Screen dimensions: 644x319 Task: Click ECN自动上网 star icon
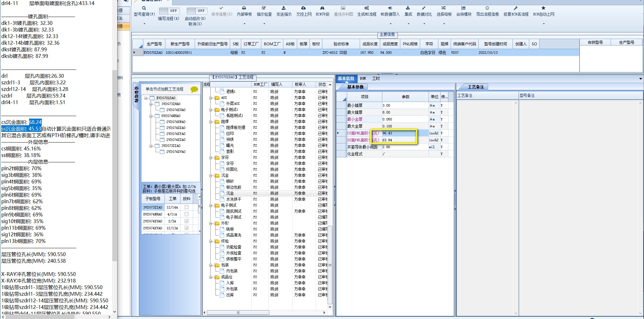point(543,8)
